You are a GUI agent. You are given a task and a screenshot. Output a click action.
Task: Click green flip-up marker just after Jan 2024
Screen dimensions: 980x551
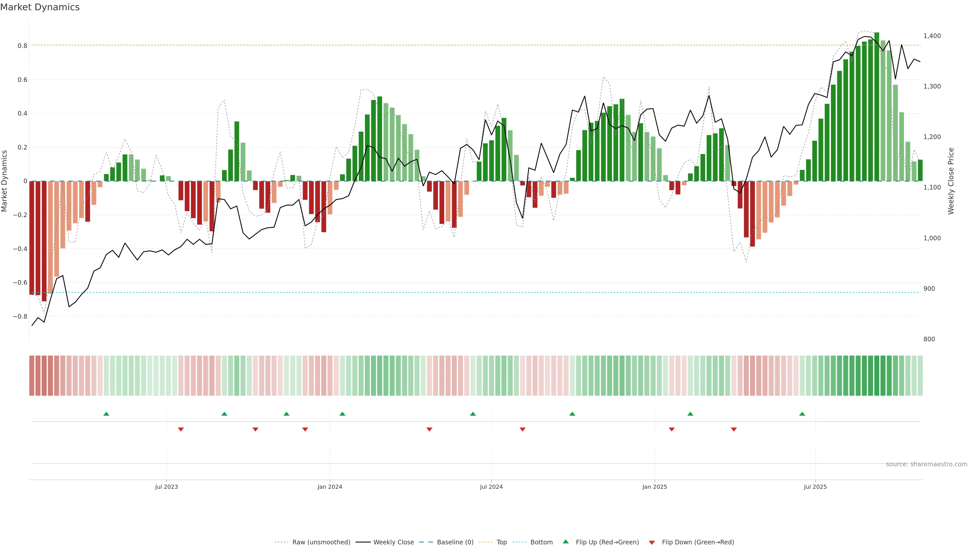click(x=342, y=414)
